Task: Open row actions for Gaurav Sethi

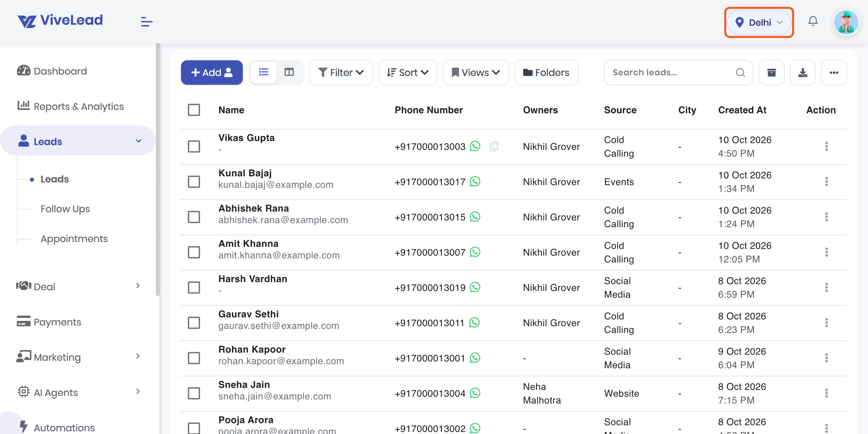Action: pyautogui.click(x=826, y=323)
